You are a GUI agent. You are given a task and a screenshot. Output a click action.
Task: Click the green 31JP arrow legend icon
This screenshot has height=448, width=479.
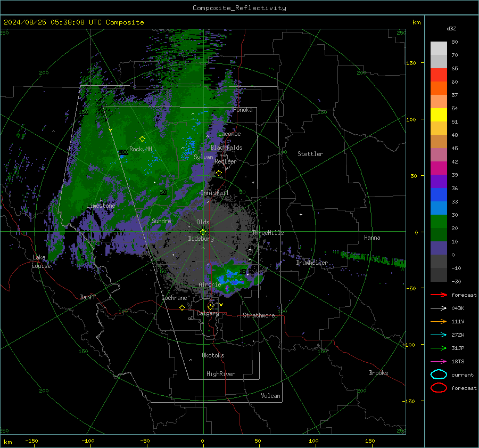coord(439,348)
